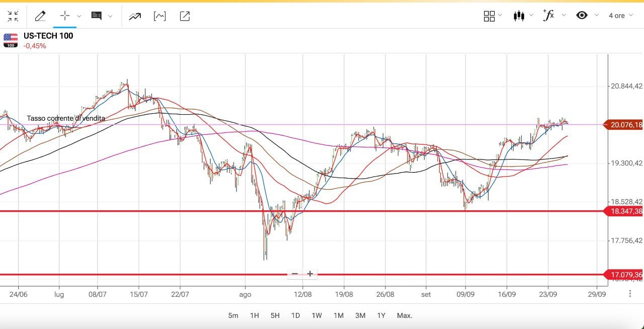644x329 pixels.
Task: Expand the layout grid dropdown arrow
Action: (x=500, y=15)
